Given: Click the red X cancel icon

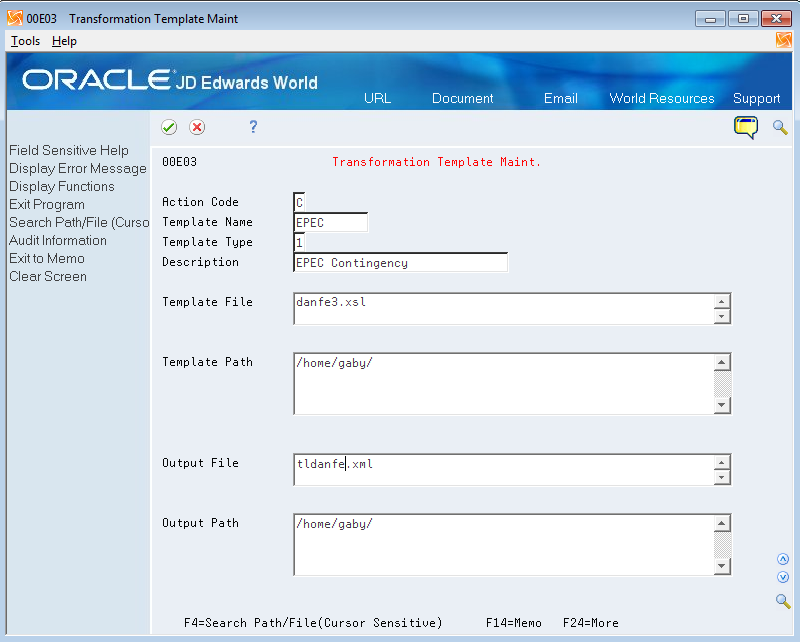Looking at the screenshot, I should tap(197, 127).
